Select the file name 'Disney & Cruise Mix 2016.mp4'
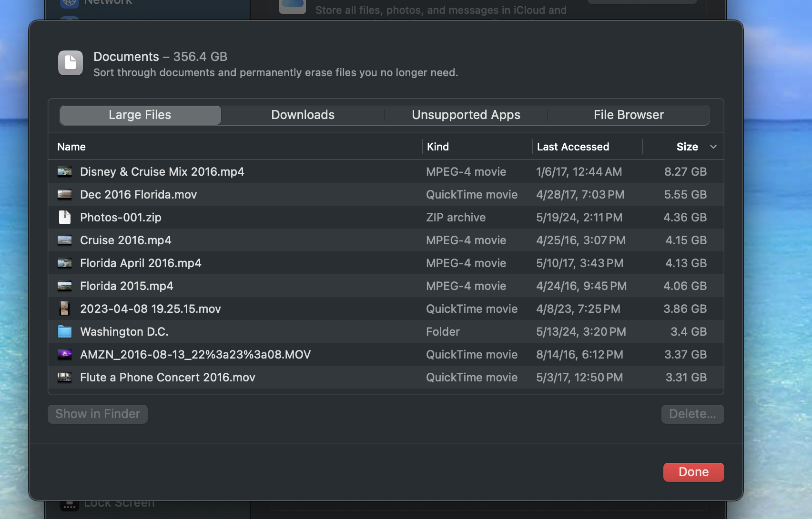The image size is (812, 519). (162, 171)
